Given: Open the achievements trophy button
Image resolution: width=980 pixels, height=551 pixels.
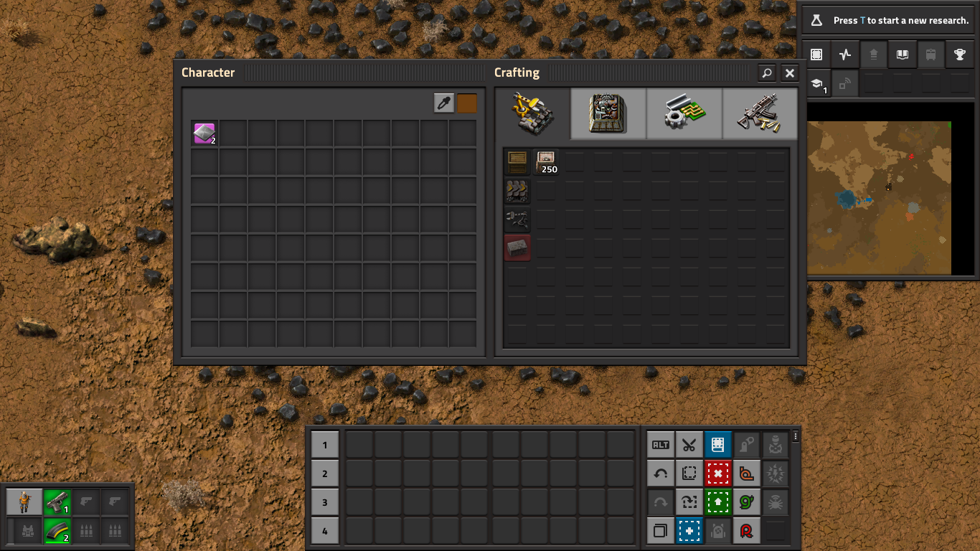Looking at the screenshot, I should click(x=959, y=55).
